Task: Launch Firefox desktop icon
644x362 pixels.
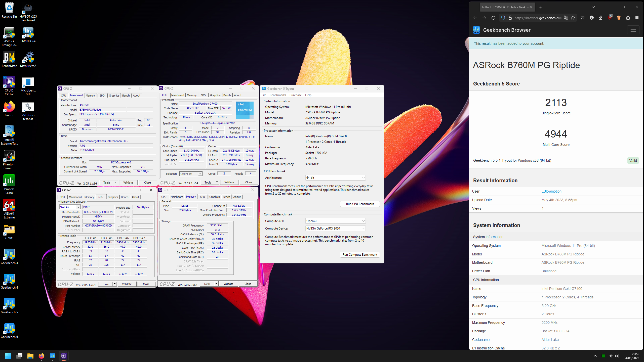Action: (9, 109)
